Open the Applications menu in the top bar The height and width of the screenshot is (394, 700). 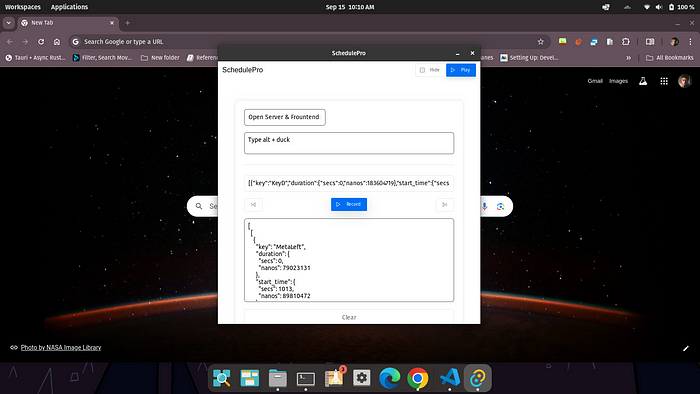(x=69, y=7)
